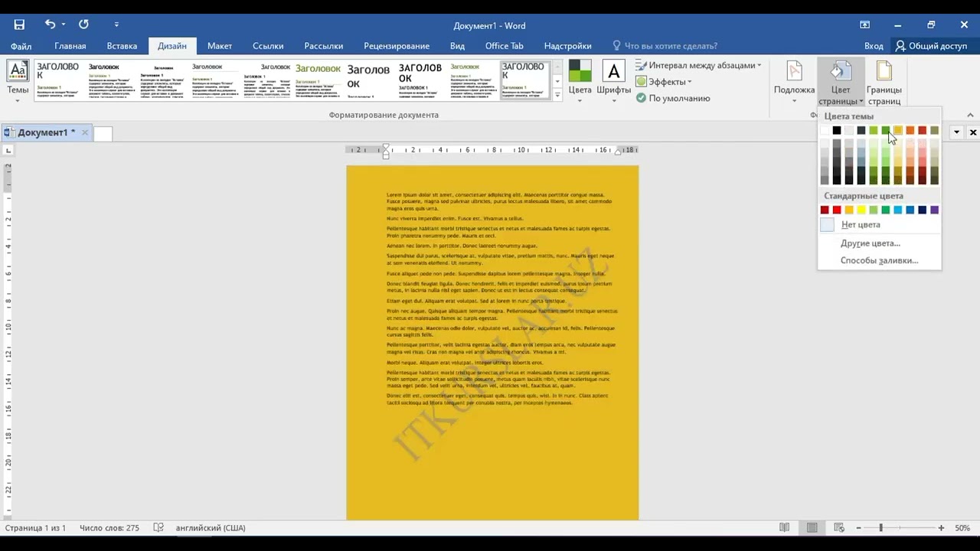Select the highlighted last style set thumbnail
Viewport: 980px width, 551px height.
tap(524, 80)
